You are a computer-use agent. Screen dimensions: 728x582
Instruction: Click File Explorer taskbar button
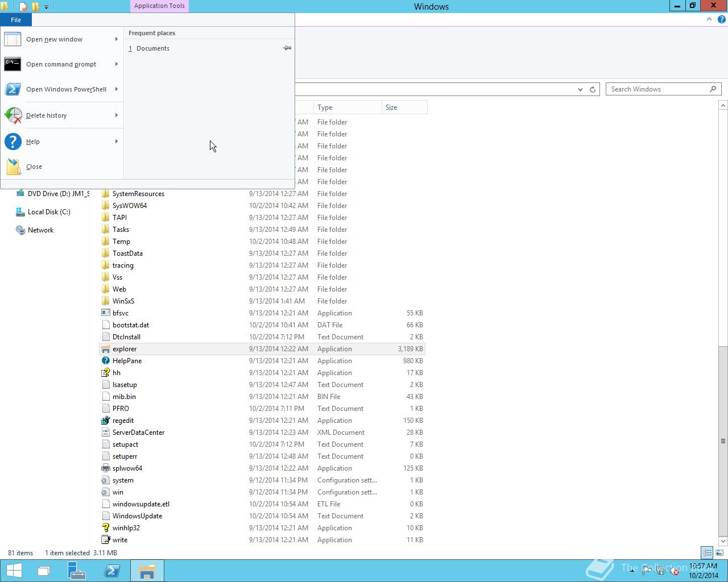coord(147,571)
